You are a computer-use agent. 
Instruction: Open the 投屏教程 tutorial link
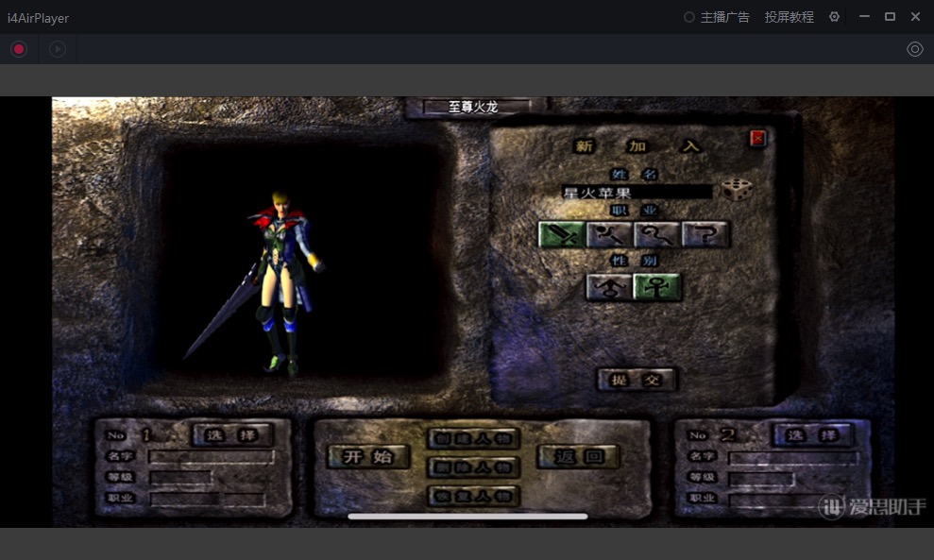(789, 17)
